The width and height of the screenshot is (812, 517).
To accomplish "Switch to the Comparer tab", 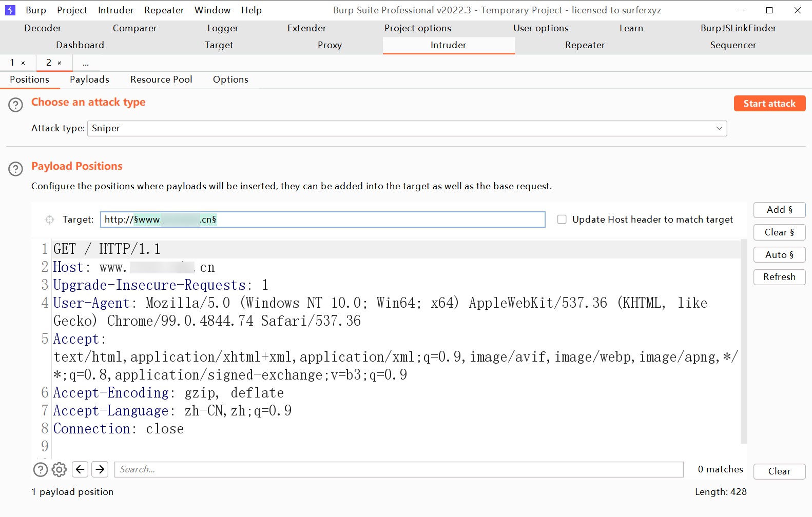I will tap(135, 28).
